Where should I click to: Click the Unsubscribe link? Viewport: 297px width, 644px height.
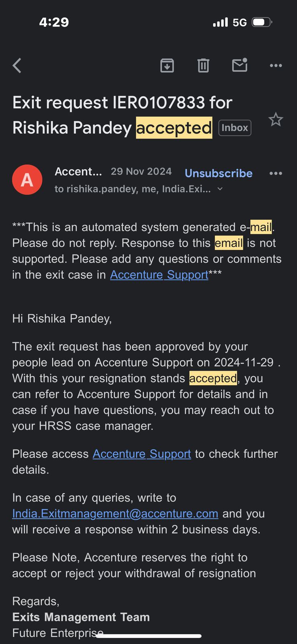coord(219,173)
